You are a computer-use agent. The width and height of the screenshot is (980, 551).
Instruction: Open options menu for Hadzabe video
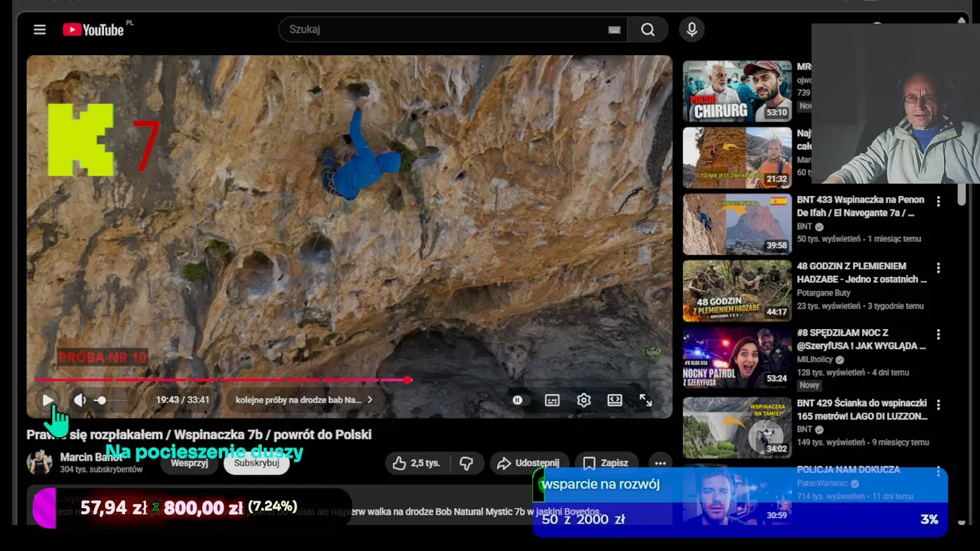[938, 269]
